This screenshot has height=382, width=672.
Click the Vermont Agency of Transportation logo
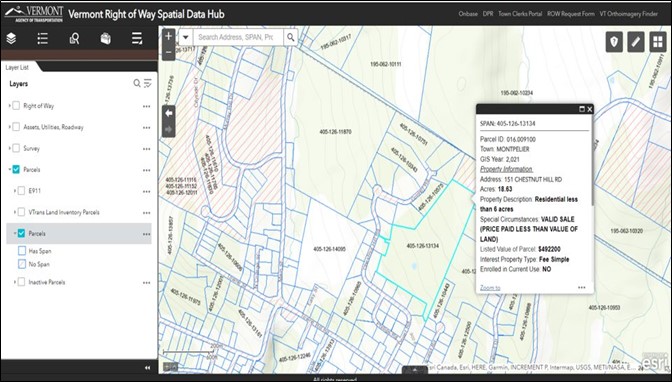(x=34, y=14)
